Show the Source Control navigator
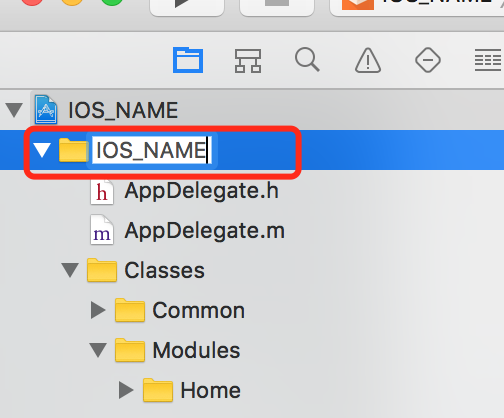This screenshot has width=504, height=418. [x=248, y=61]
